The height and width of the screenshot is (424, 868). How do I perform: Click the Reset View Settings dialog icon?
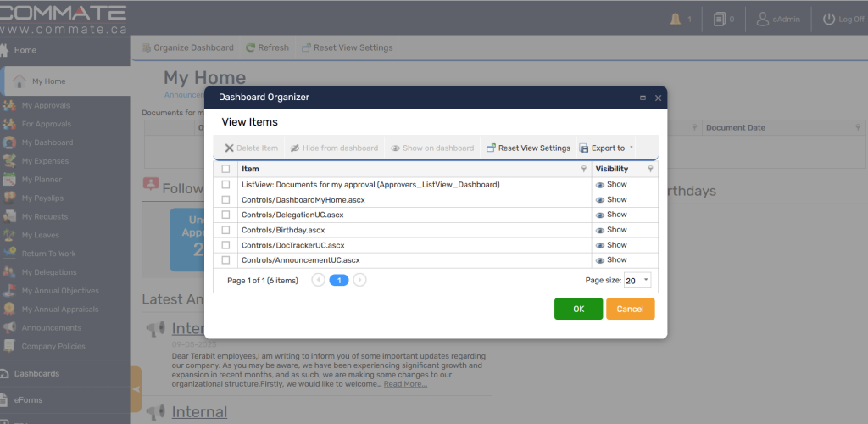[491, 148]
